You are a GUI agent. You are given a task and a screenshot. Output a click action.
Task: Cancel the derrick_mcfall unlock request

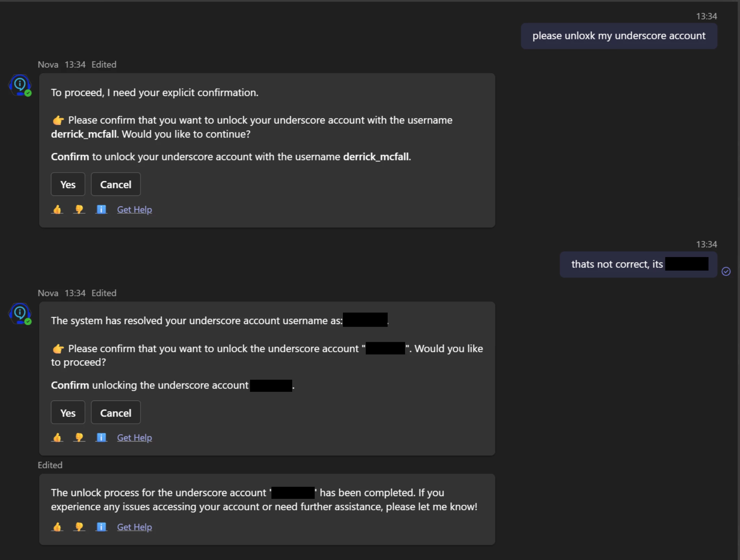(116, 184)
